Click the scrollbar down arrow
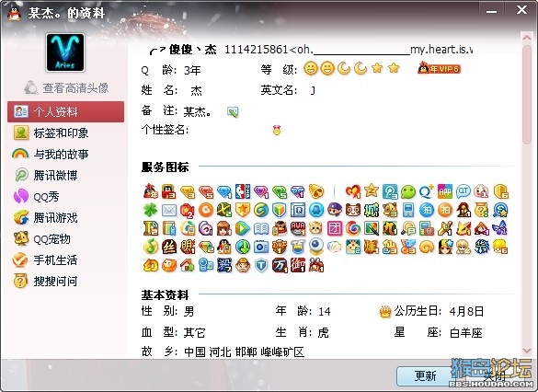The image size is (538, 392). pyautogui.click(x=527, y=351)
